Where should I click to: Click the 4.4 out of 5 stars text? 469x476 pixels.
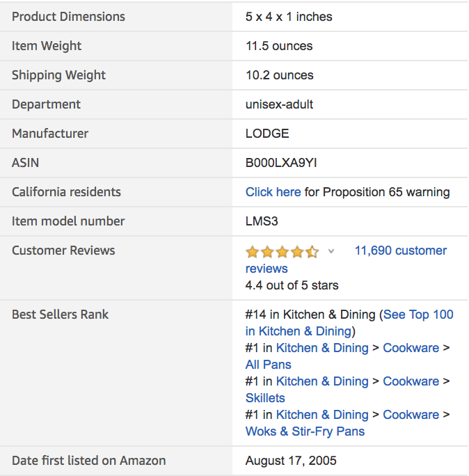coord(292,285)
